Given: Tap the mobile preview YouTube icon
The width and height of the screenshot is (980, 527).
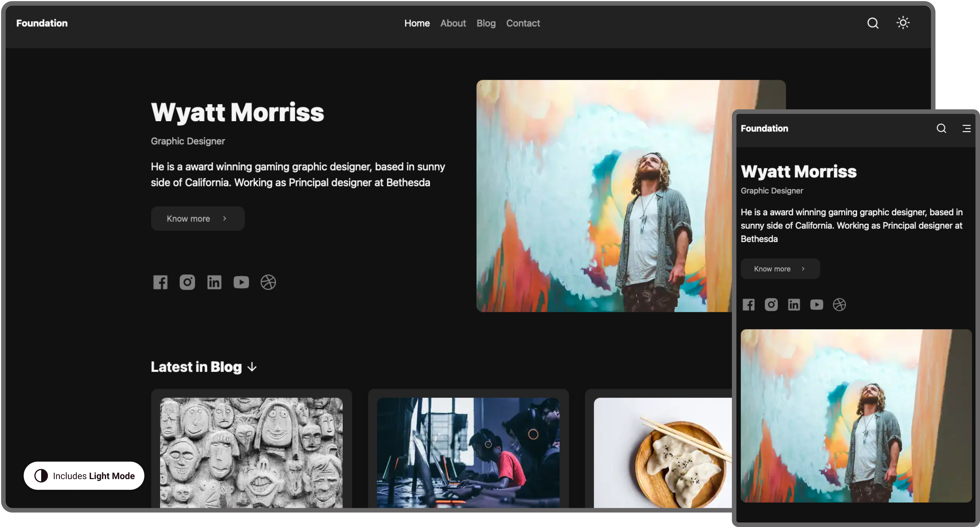Looking at the screenshot, I should point(816,305).
